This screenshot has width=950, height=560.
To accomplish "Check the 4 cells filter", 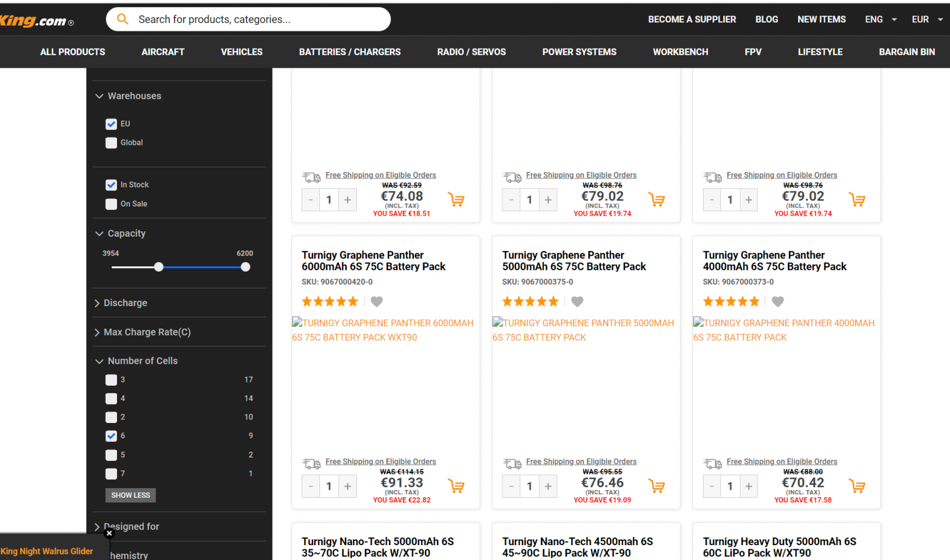I will pyautogui.click(x=111, y=399).
